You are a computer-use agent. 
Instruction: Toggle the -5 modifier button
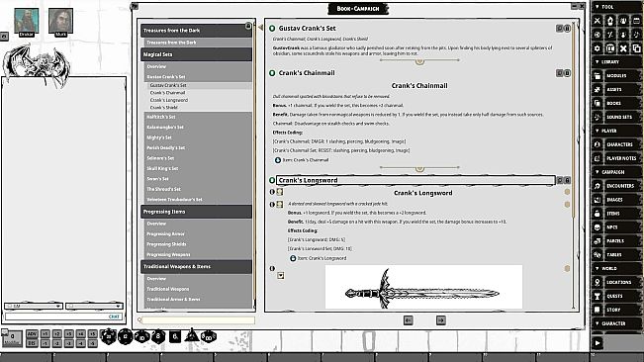(93, 343)
